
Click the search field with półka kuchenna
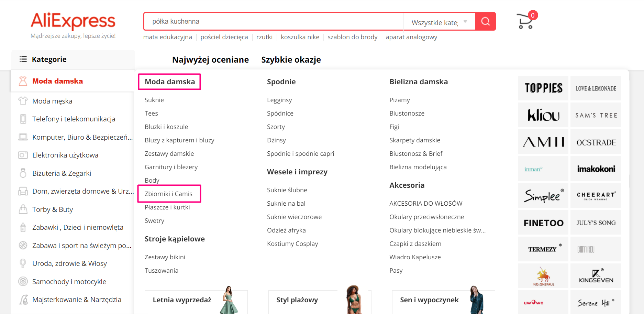point(274,21)
